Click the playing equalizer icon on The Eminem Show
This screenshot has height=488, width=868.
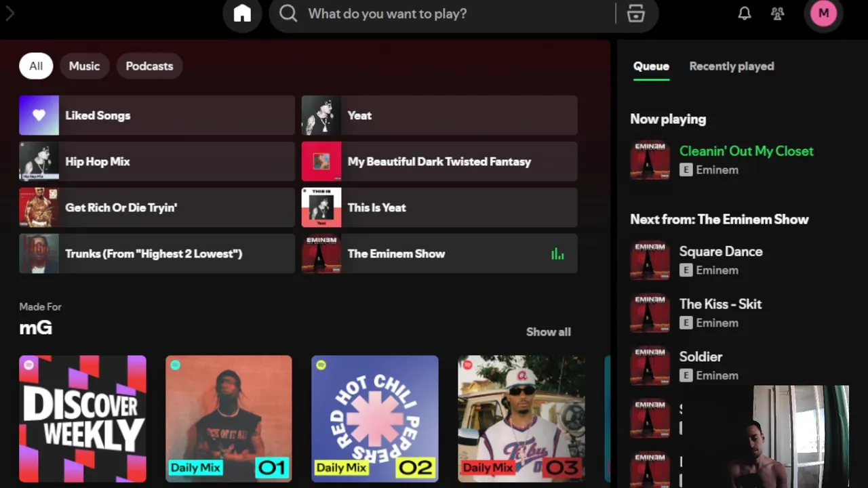click(x=557, y=254)
